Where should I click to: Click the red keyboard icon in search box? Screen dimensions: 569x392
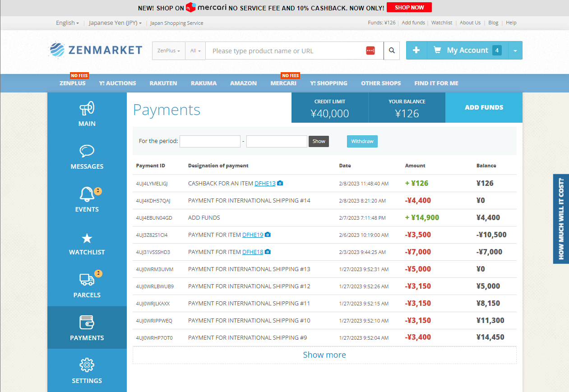370,51
